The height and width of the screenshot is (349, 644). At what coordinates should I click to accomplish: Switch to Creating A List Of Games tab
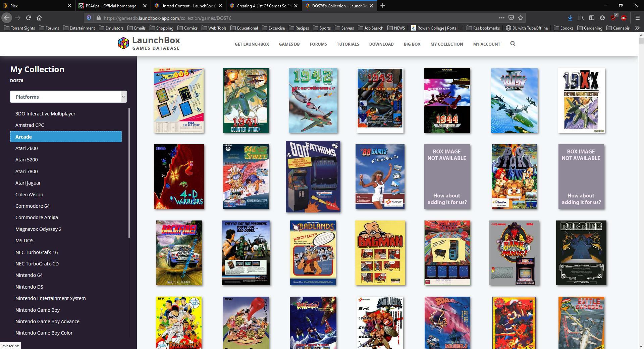tap(263, 6)
